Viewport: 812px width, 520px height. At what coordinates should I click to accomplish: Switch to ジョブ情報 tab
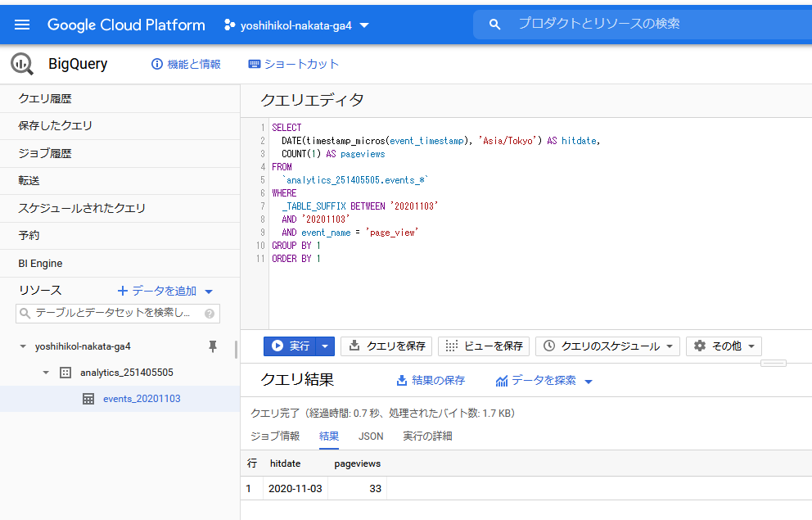(275, 436)
